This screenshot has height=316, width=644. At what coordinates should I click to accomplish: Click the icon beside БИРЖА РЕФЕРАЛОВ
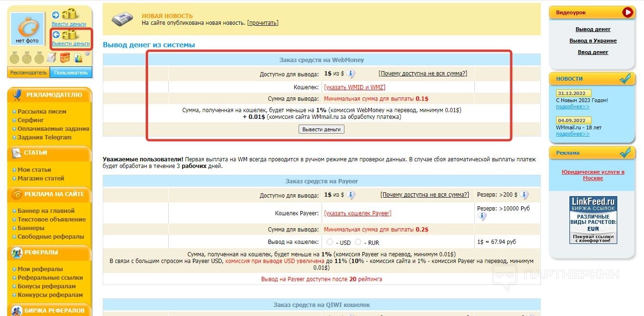click(17, 310)
